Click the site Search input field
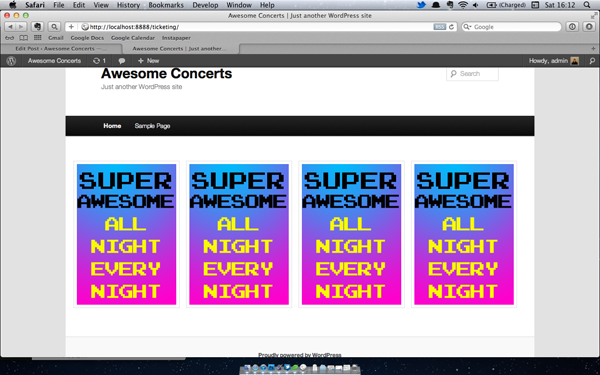Image resolution: width=600 pixels, height=375 pixels. 472,74
